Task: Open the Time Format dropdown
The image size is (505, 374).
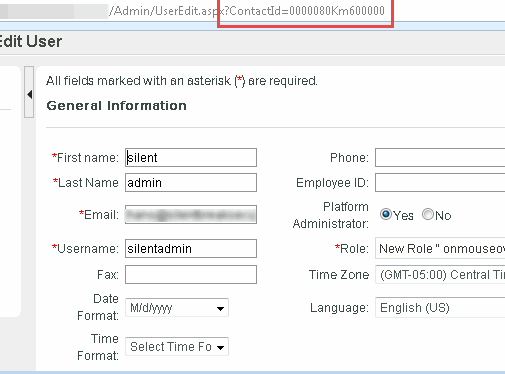Action: point(177,347)
